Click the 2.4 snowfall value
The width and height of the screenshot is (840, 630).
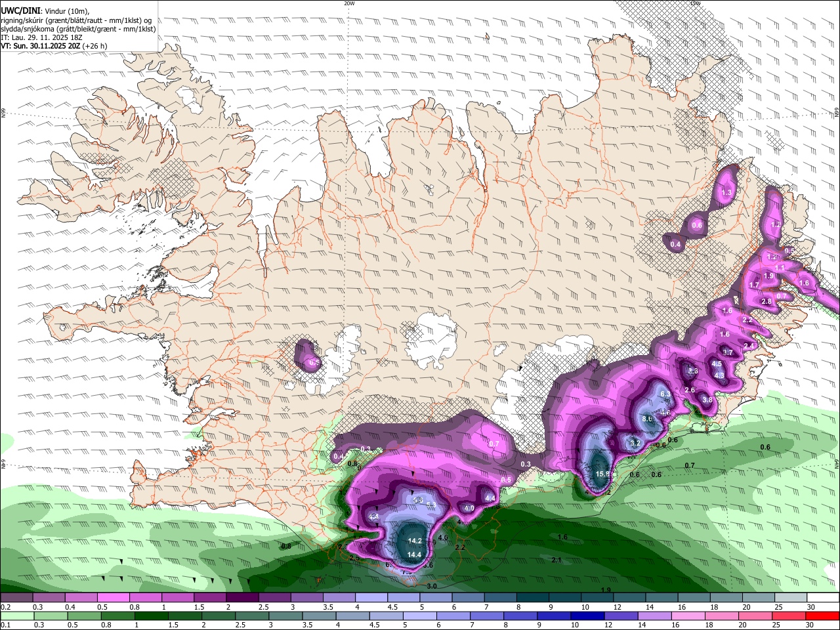click(749, 345)
